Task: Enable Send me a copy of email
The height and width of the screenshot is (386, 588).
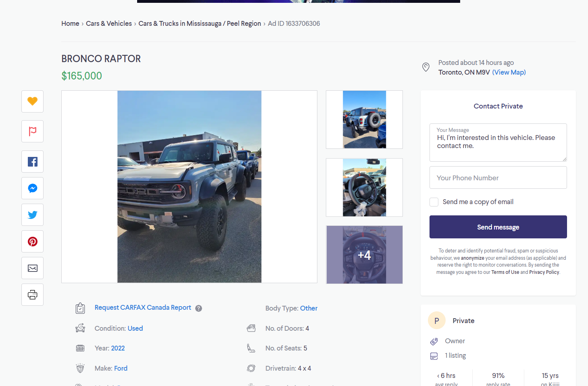Action: coord(434,202)
